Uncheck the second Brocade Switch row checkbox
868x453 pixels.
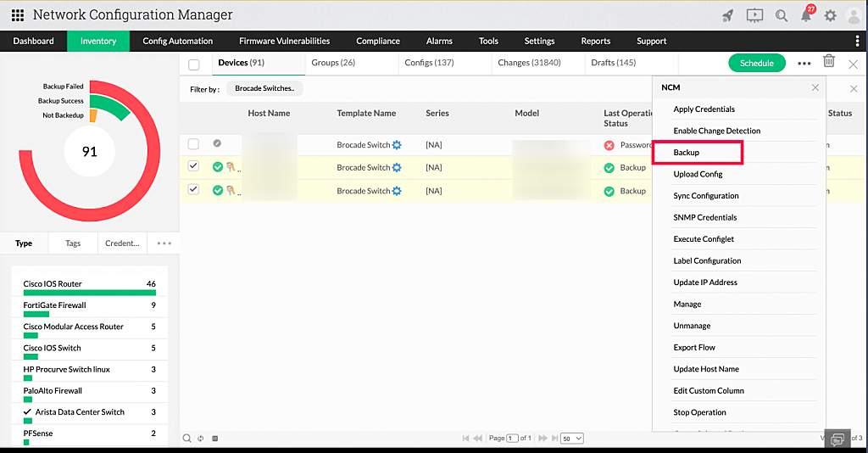click(194, 167)
